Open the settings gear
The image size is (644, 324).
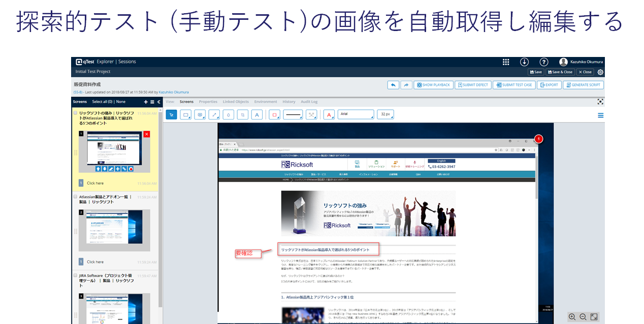tap(600, 72)
